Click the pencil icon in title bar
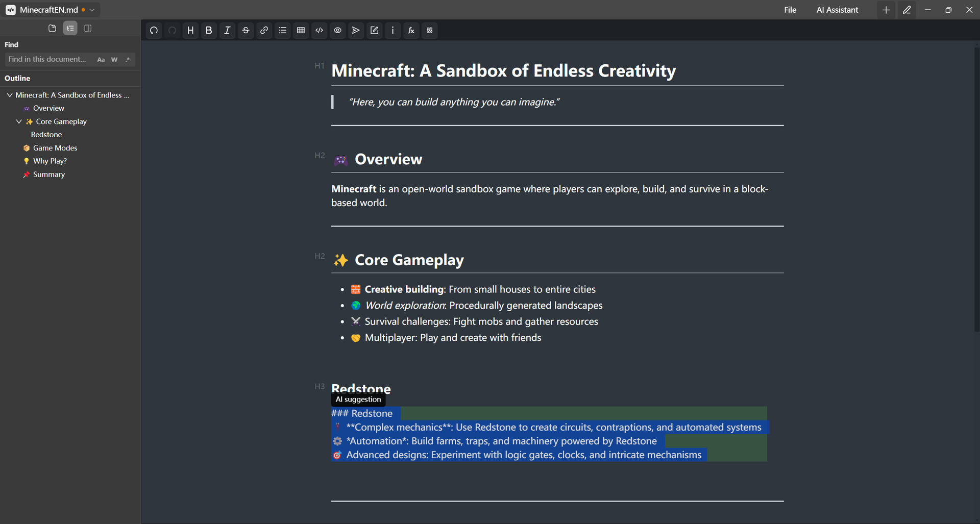This screenshot has height=524, width=980. (x=906, y=10)
